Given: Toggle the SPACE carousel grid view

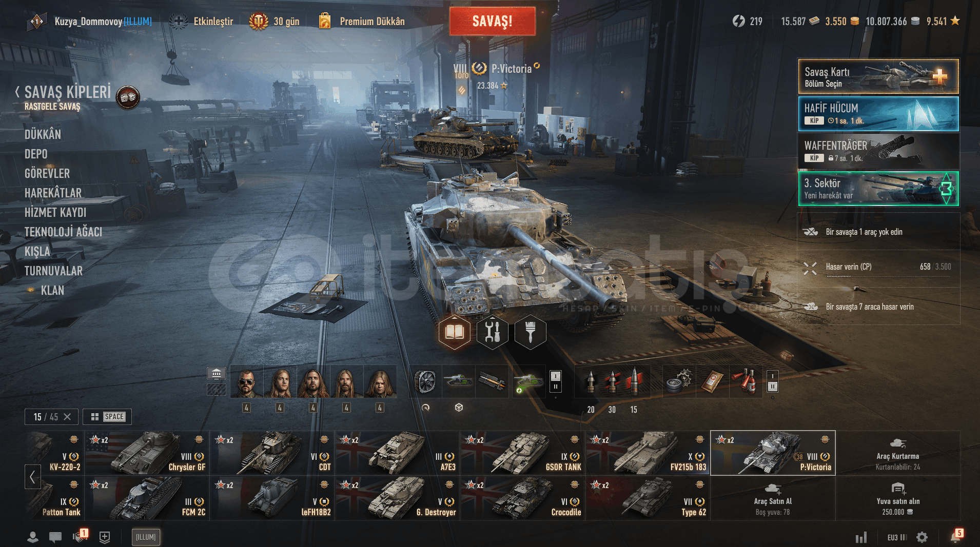Looking at the screenshot, I should point(107,417).
